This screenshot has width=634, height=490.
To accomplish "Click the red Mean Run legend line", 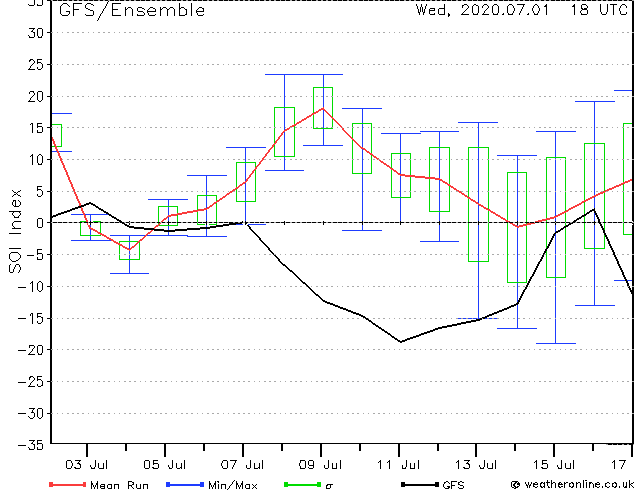I will coord(68,484).
